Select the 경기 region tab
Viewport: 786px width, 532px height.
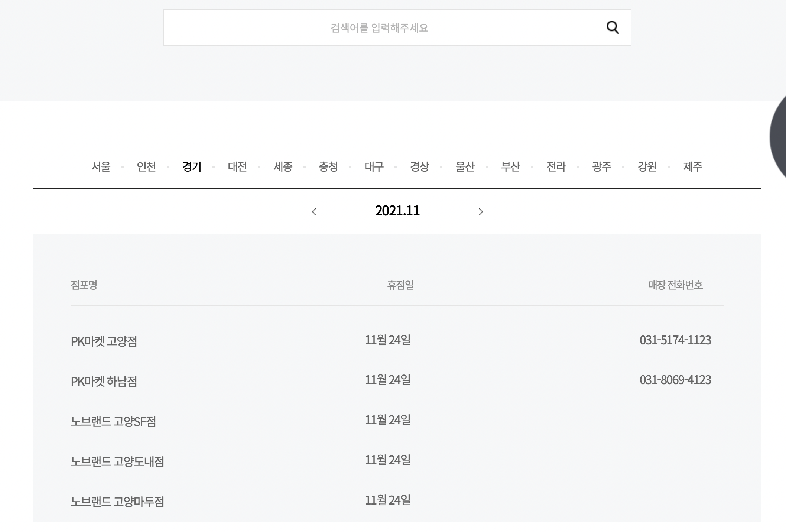coord(192,166)
